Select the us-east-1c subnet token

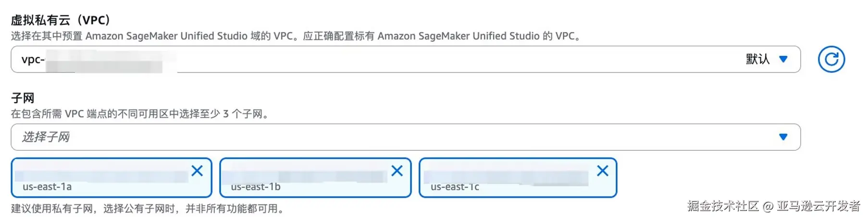455,187
